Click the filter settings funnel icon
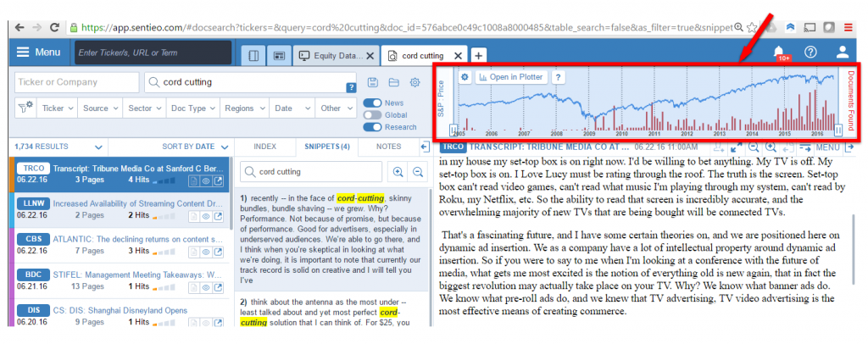This screenshot has width=868, height=344. [26, 108]
